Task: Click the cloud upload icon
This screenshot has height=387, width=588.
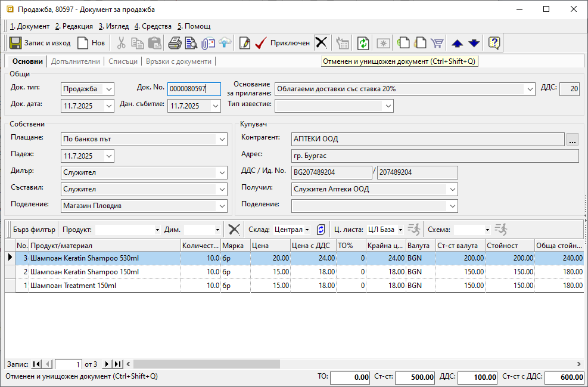Action: click(225, 43)
